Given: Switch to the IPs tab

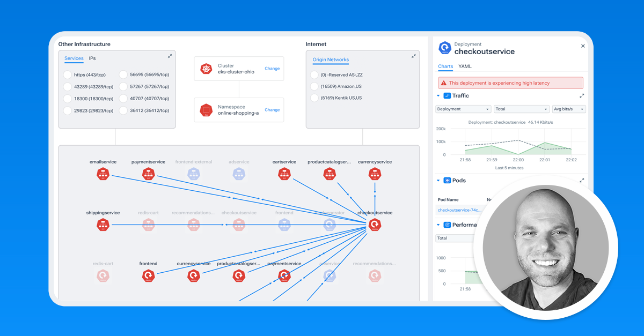Looking at the screenshot, I should [x=92, y=58].
